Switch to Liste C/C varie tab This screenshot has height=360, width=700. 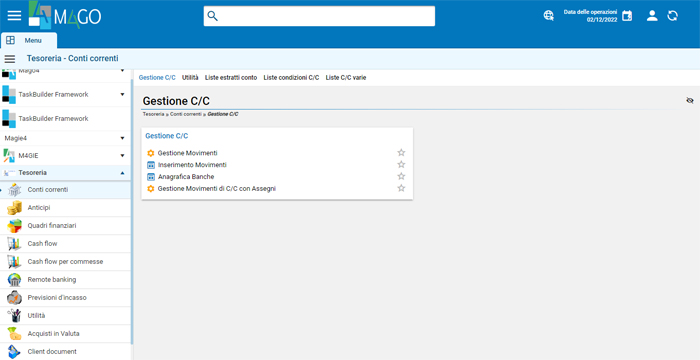346,78
